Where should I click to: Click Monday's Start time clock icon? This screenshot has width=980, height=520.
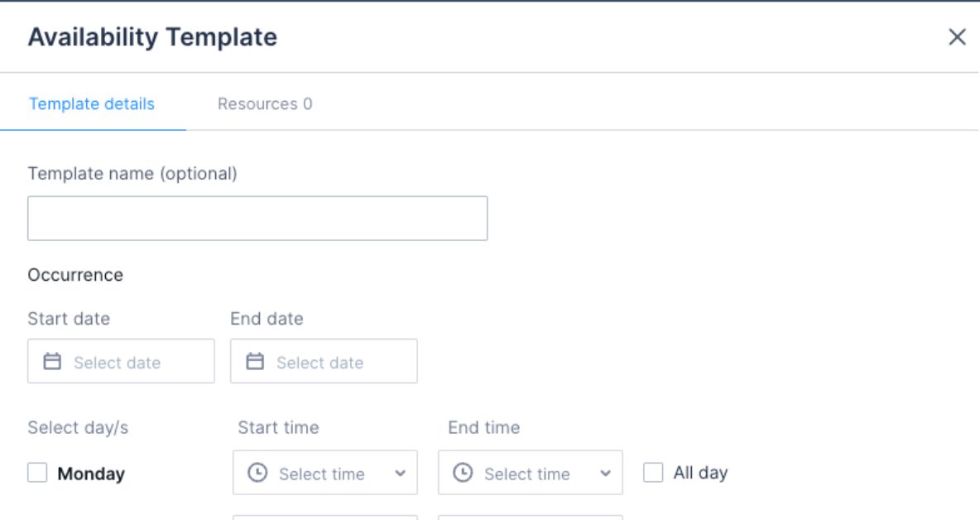[258, 473]
